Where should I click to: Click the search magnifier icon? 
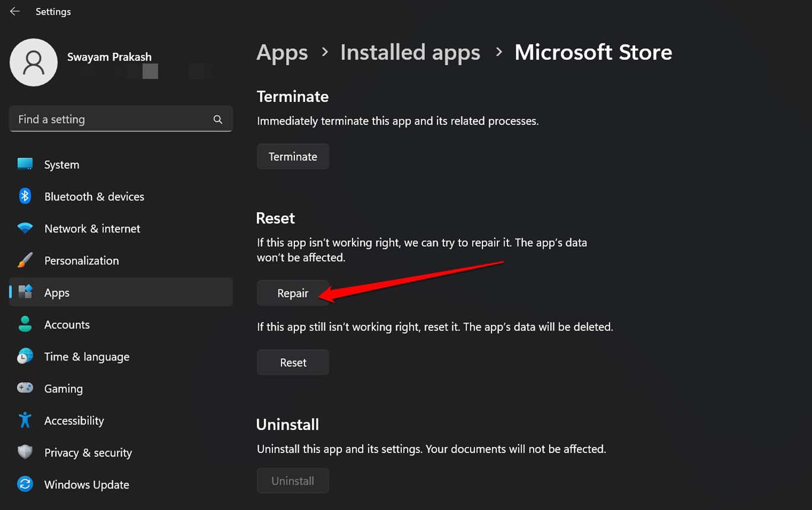click(x=218, y=119)
